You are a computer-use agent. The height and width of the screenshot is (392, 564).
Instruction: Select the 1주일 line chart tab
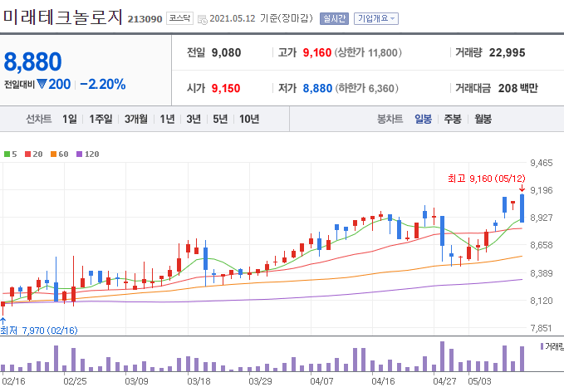tap(101, 119)
